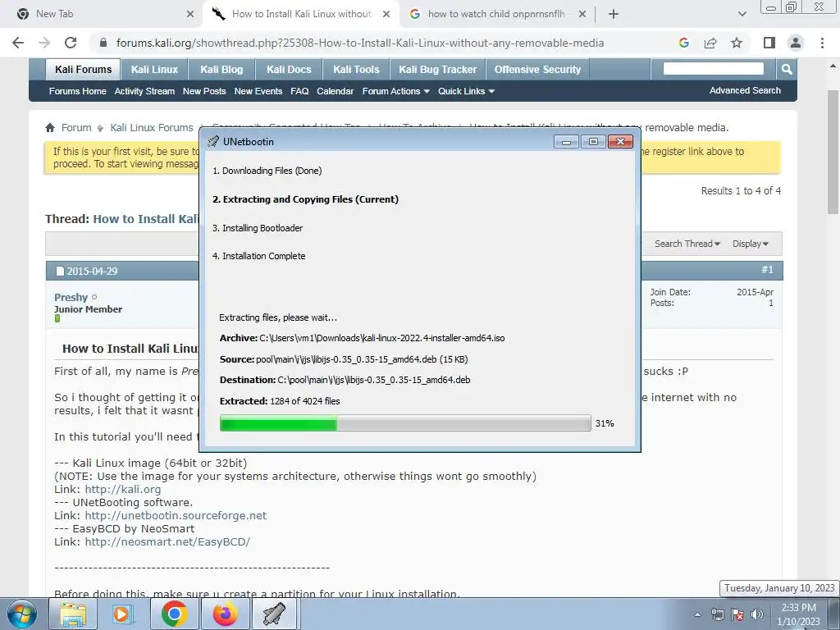840x630 pixels.
Task: Open the Chrome three-dot menu
Action: point(822,43)
